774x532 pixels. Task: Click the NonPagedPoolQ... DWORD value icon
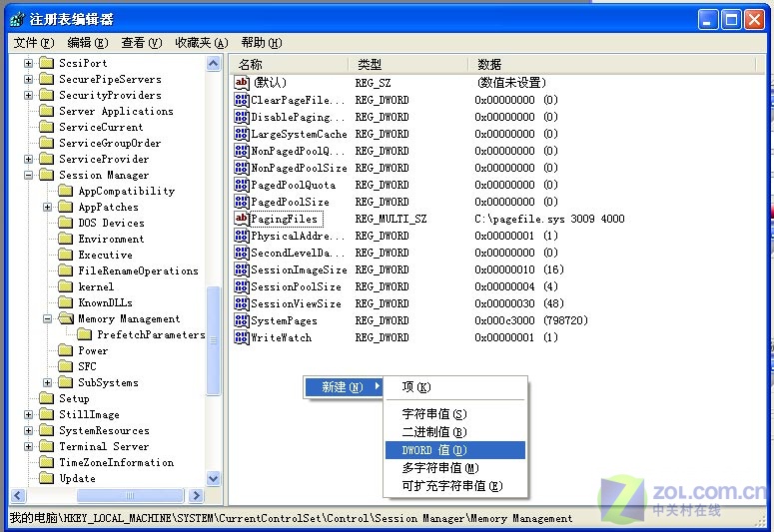click(242, 151)
